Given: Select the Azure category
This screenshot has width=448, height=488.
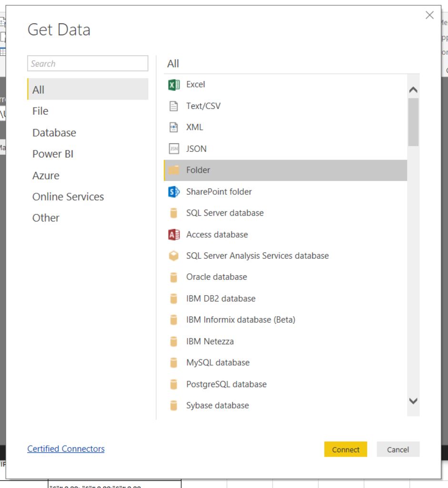Looking at the screenshot, I should click(x=46, y=176).
